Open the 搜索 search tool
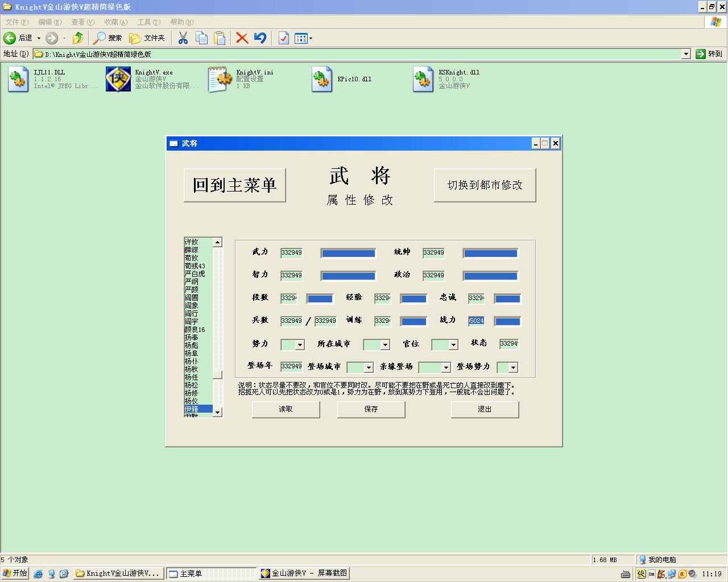The width and height of the screenshot is (728, 582). (x=107, y=38)
